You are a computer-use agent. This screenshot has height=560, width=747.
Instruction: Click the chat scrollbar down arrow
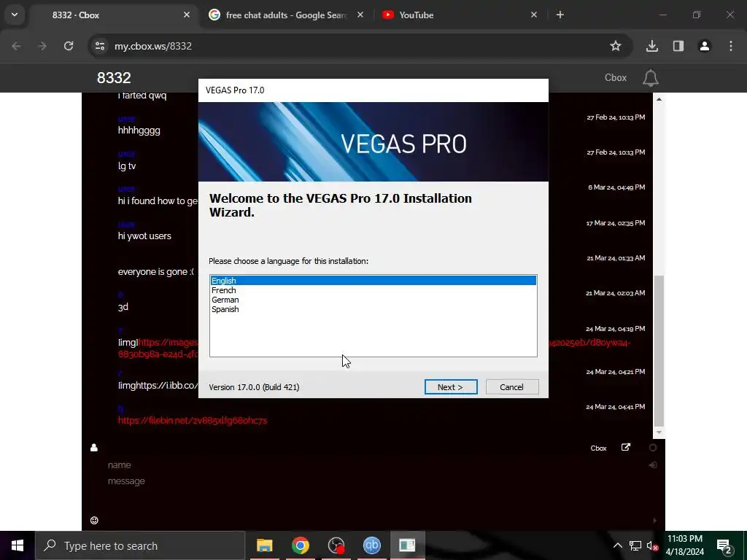tap(659, 432)
